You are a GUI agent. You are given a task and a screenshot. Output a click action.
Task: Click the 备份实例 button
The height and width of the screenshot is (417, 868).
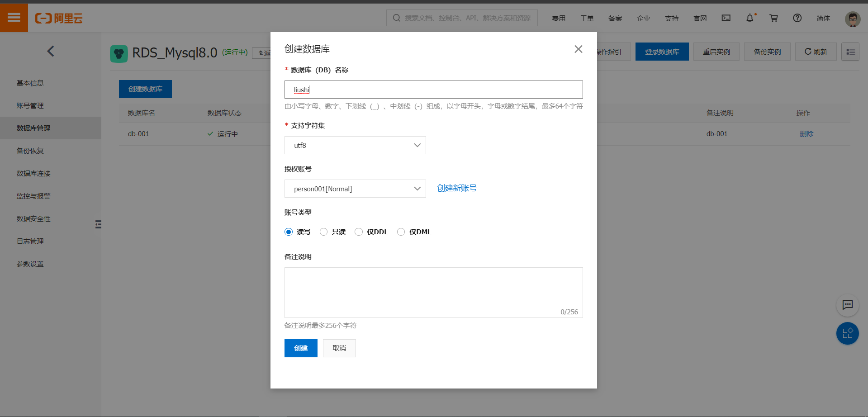767,52
